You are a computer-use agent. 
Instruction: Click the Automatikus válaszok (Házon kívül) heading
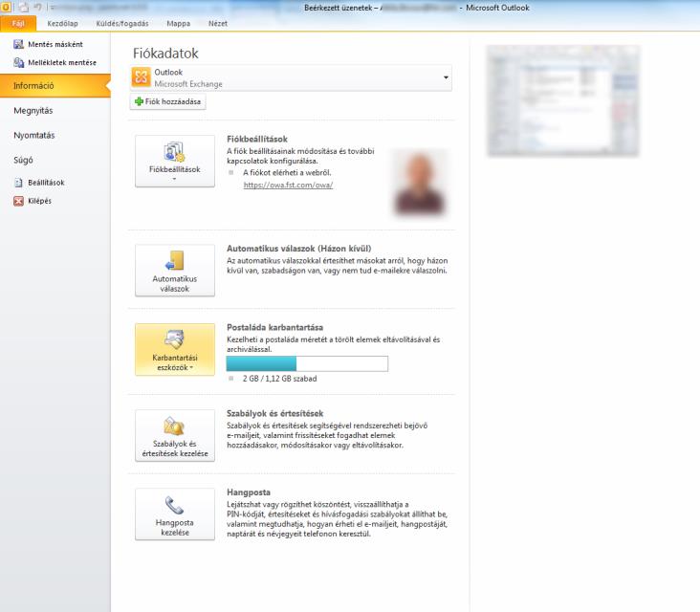pos(299,249)
